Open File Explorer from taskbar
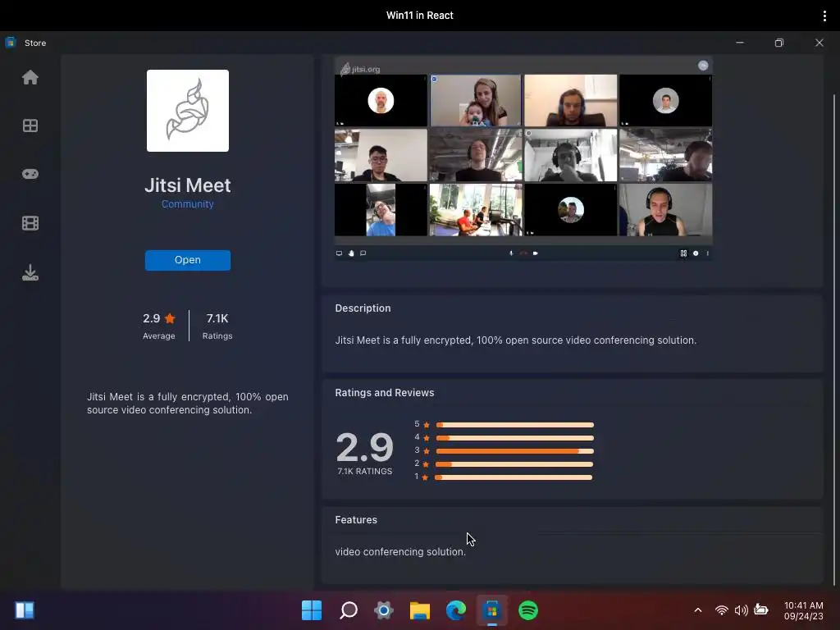This screenshot has width=840, height=630. click(420, 610)
